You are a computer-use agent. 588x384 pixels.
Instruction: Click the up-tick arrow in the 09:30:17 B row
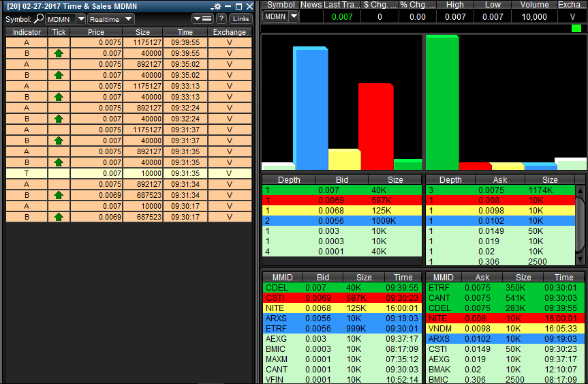tap(59, 217)
